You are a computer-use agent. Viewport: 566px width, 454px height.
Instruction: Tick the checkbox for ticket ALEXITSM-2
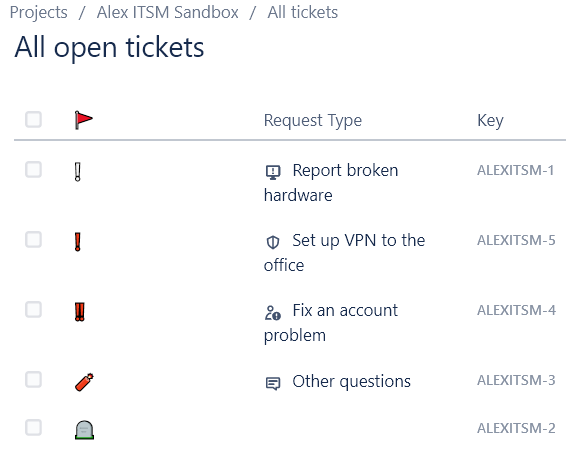(34, 428)
